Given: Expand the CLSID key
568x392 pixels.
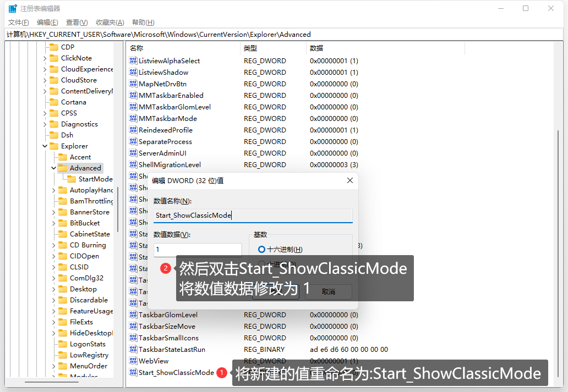Looking at the screenshot, I should pos(53,267).
